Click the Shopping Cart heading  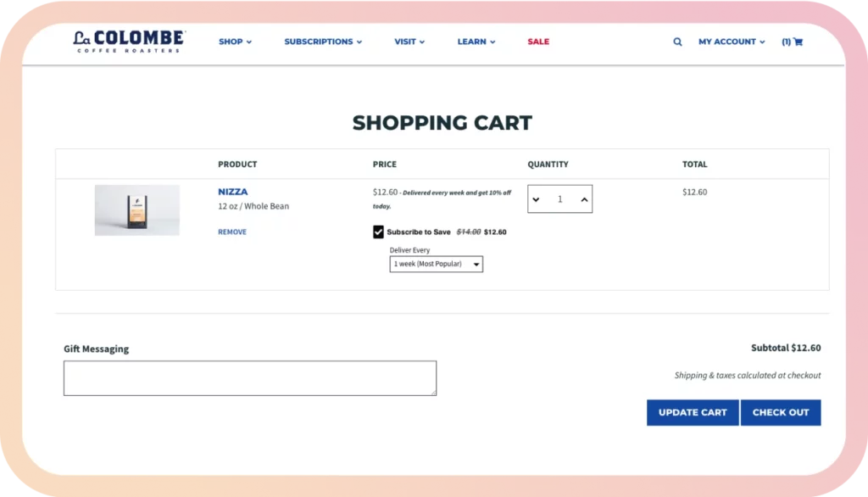[442, 123]
